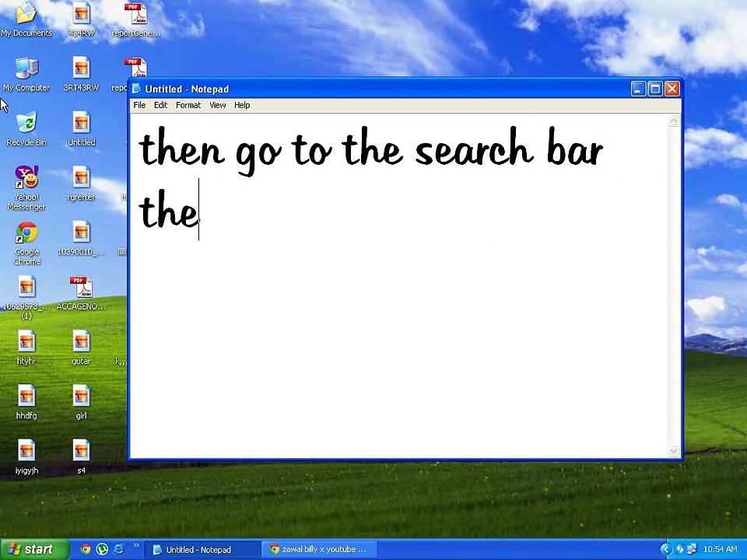Screen dimensions: 747x560
Task: Switch to Untitled - Notepad taskbar button
Action: 202,550
